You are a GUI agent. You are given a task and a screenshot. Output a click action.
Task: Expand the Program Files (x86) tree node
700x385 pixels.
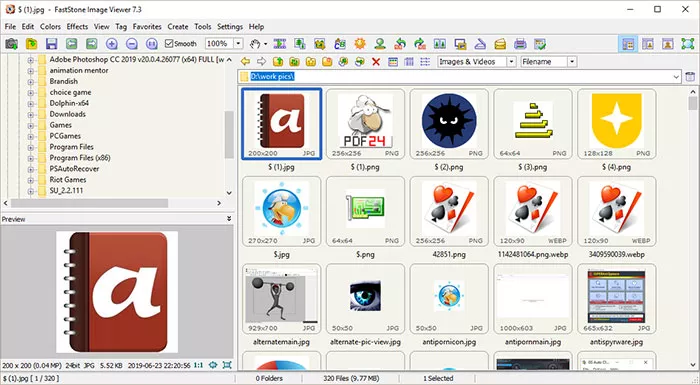coord(30,158)
